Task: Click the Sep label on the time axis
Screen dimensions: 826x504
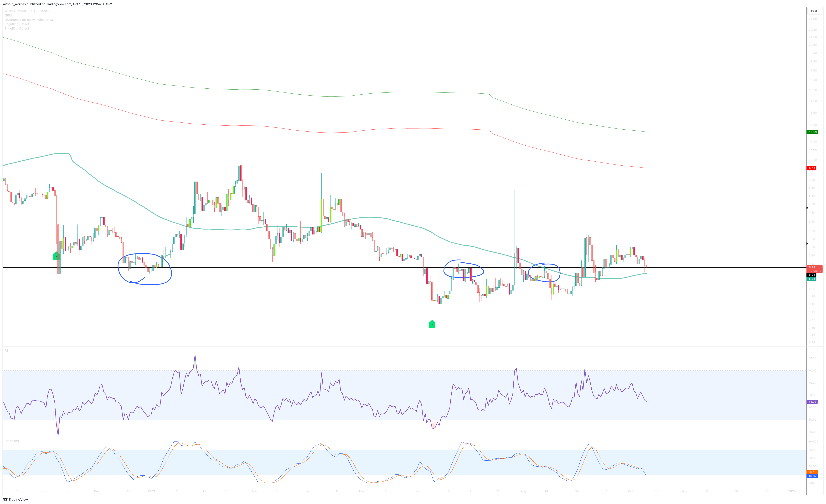Action: tap(578, 491)
